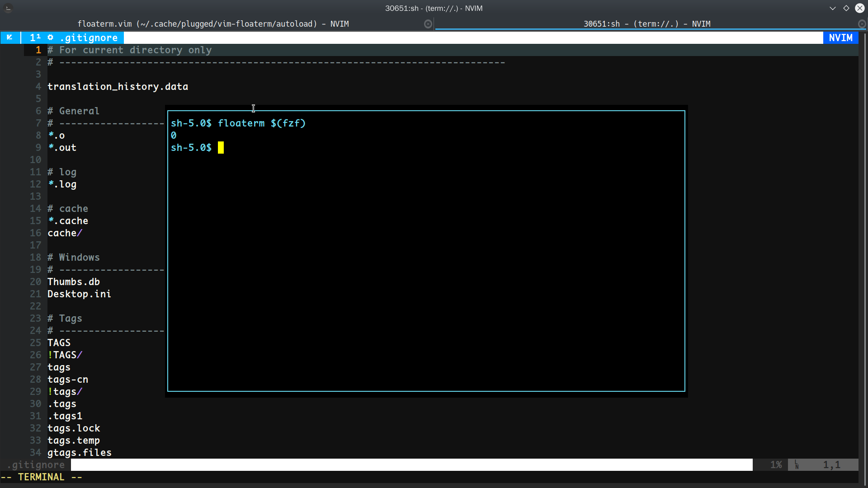The image size is (868, 488).
Task: Toggle the chevron-down control in the titlebar
Action: [x=833, y=8]
